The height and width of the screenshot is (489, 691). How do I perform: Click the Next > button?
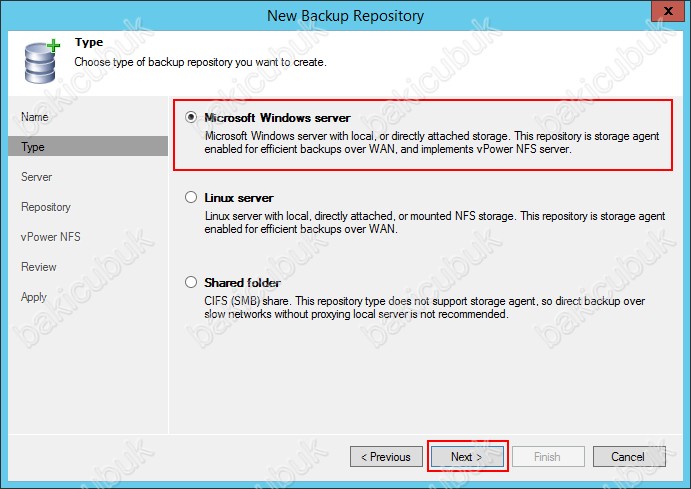coord(467,456)
